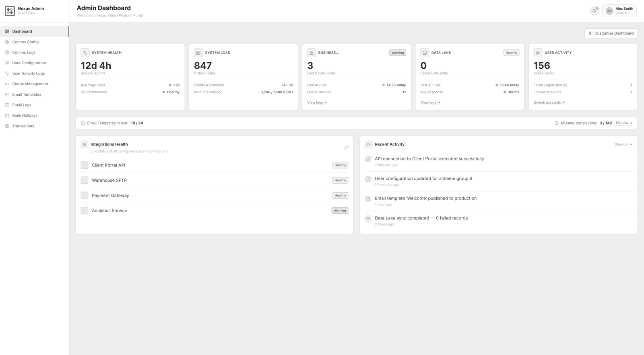View logs in the Data Lake card
Screen dimensions: 644x355
430,103
